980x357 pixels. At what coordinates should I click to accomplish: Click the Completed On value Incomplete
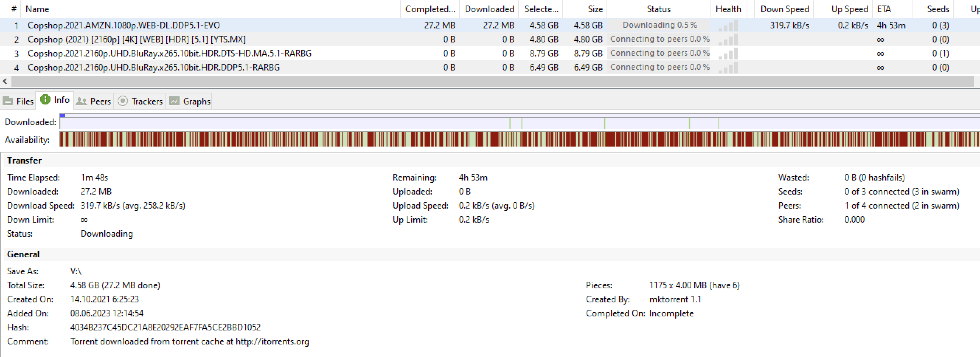click(671, 313)
